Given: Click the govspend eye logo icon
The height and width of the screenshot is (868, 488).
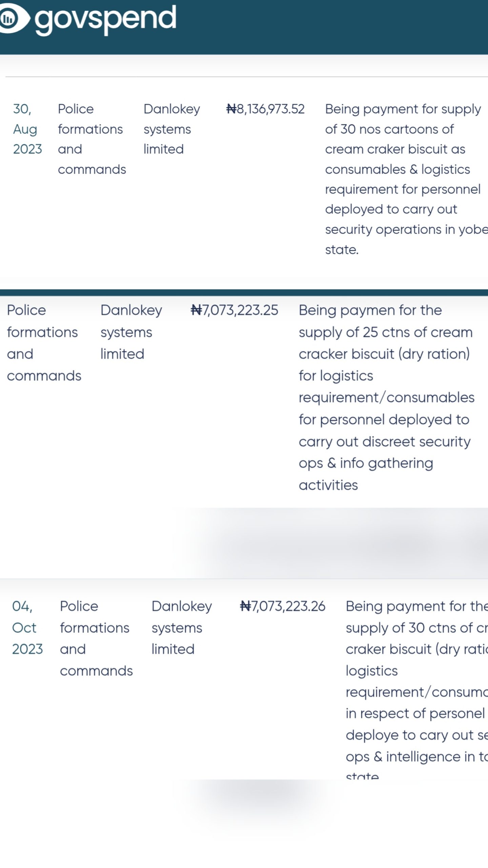Looking at the screenshot, I should coord(11,19).
